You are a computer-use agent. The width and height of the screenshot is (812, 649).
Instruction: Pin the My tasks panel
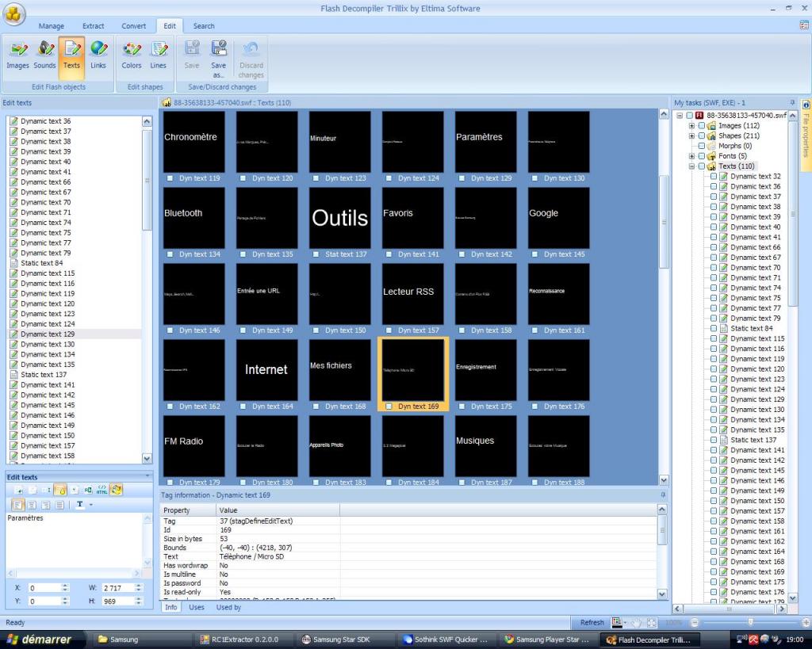(792, 102)
